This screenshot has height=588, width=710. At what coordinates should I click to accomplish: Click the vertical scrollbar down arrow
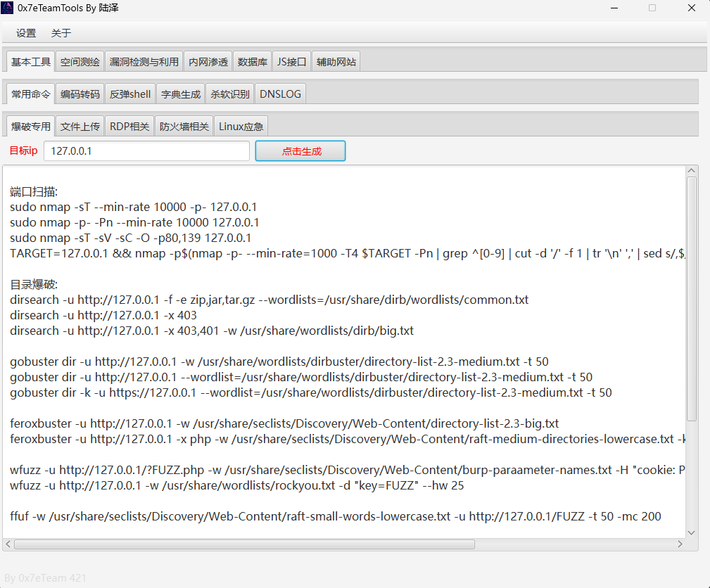[x=692, y=532]
